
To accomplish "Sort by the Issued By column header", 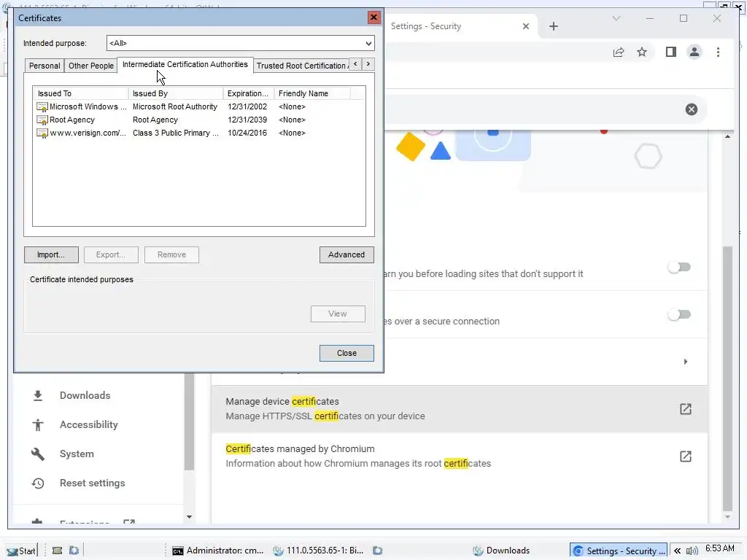I will click(176, 93).
